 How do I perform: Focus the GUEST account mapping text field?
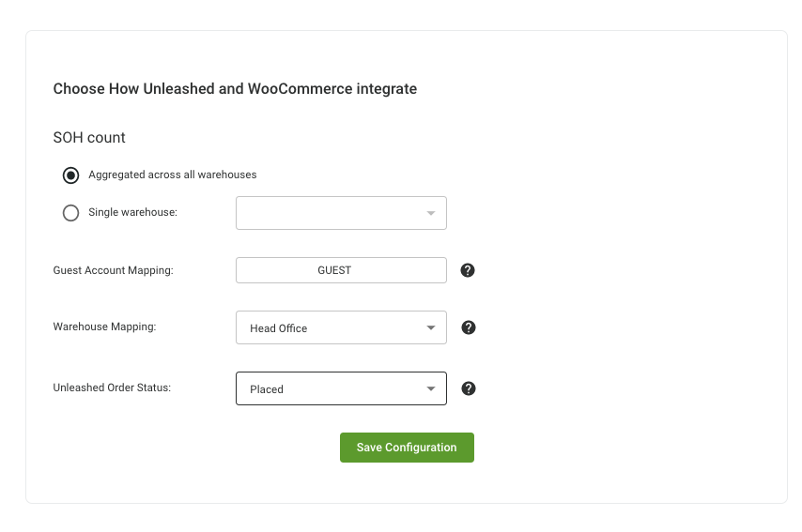coord(341,270)
